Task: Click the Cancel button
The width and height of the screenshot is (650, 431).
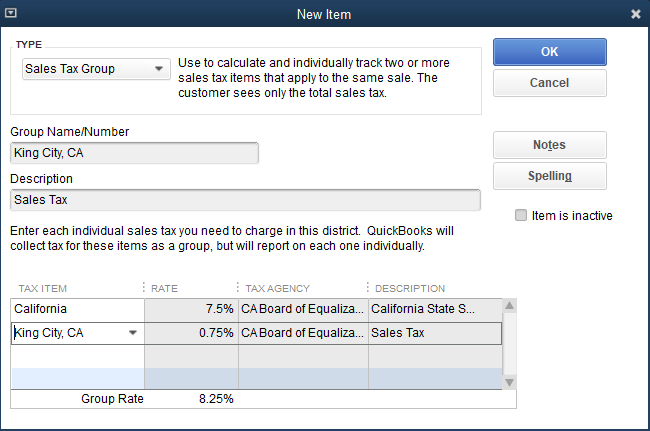Action: tap(550, 83)
